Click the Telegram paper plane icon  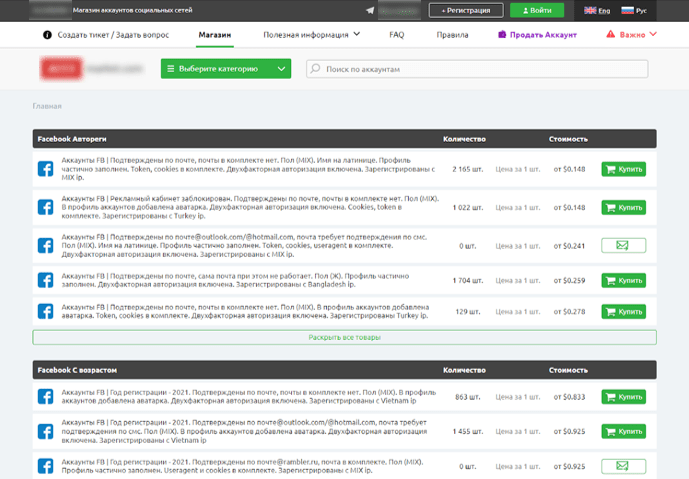371,10
